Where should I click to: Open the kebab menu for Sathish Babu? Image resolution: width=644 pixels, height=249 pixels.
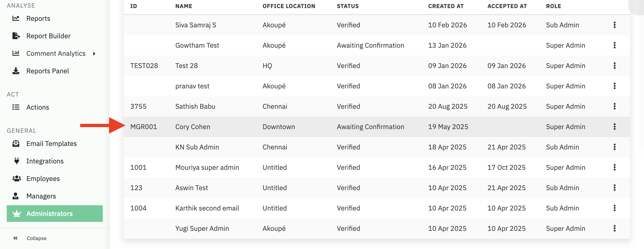pos(614,106)
